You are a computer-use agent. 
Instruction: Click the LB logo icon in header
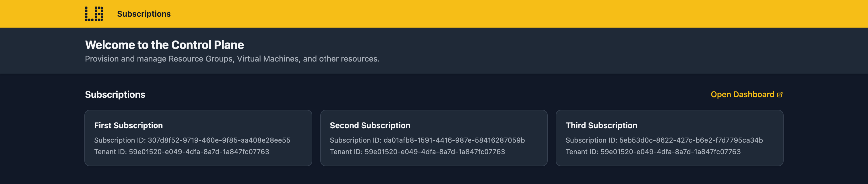(x=94, y=14)
